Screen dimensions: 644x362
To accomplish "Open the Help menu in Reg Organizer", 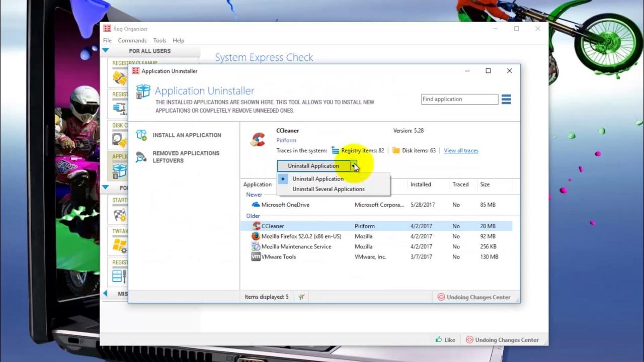I will [179, 41].
